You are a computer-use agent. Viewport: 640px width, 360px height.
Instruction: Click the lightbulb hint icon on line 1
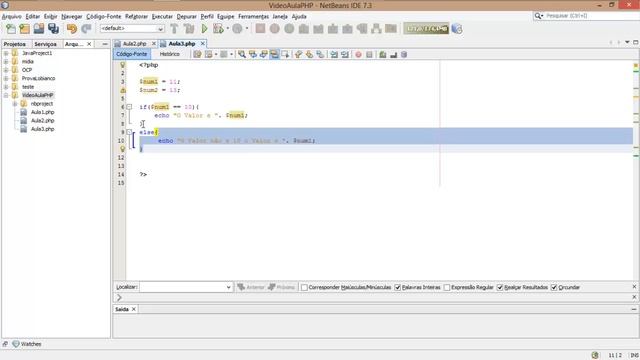tap(122, 65)
